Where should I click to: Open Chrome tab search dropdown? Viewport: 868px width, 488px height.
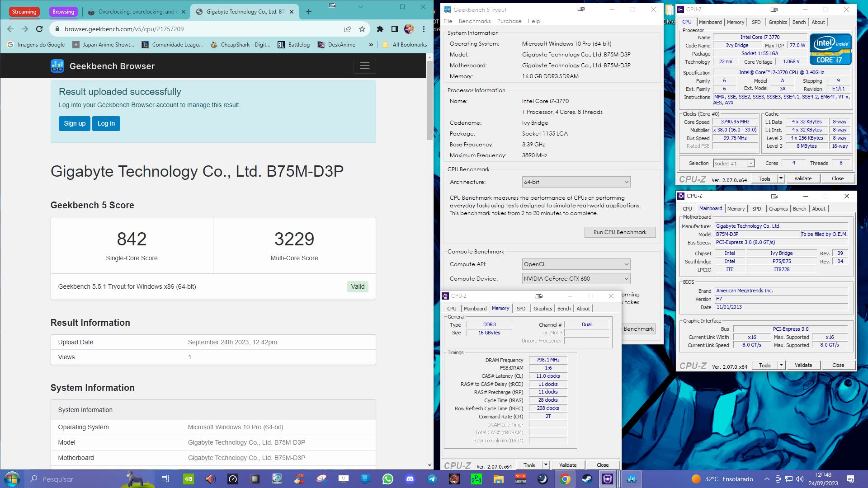[x=360, y=7]
